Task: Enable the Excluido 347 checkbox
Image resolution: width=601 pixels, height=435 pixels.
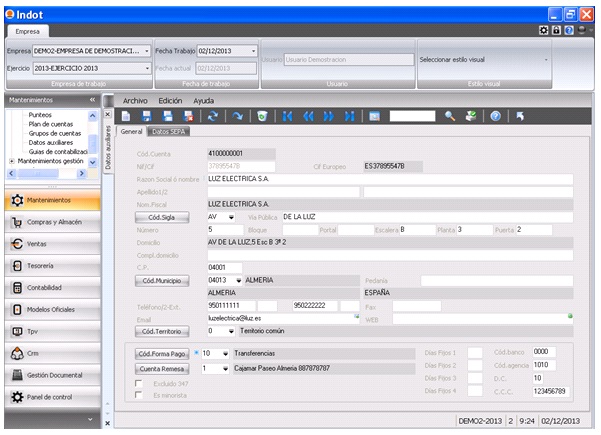Action: (138, 383)
